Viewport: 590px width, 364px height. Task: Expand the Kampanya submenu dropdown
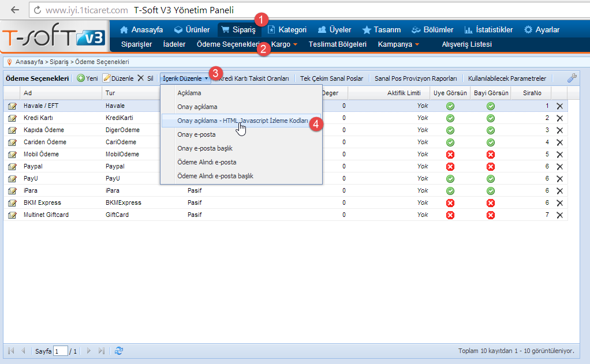[x=398, y=44]
